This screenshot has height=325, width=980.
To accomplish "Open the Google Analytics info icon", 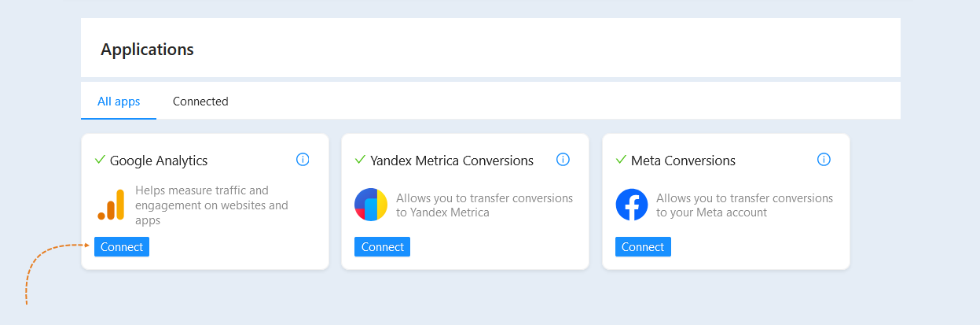I will point(303,160).
